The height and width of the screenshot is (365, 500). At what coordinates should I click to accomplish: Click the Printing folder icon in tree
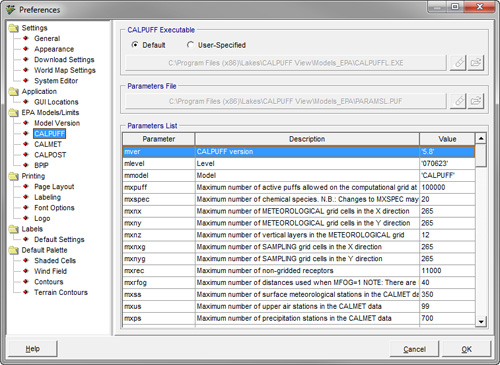coord(14,176)
